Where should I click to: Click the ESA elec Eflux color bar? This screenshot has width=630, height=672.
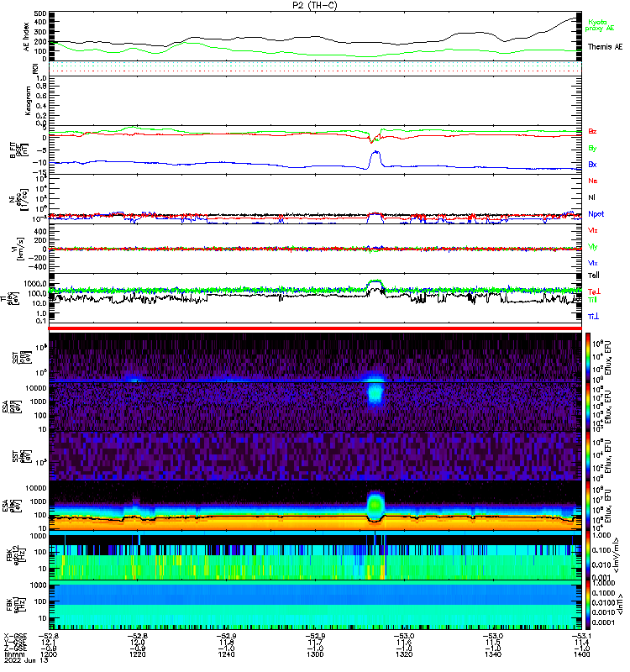point(588,507)
